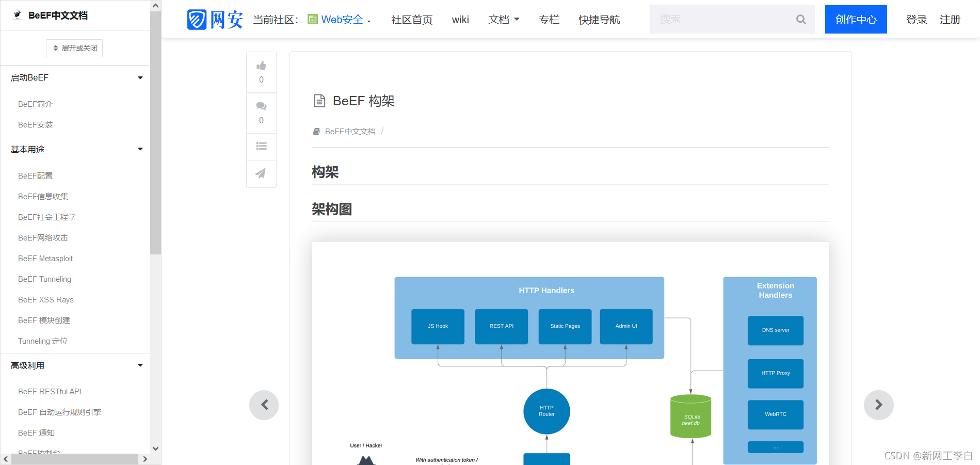Click the Web安全 community icon
Image resolution: width=980 pixels, height=465 pixels.
point(313,20)
